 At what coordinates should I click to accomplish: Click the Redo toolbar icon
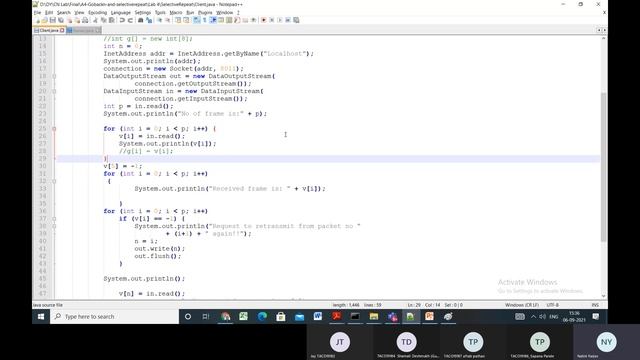[x=131, y=20]
